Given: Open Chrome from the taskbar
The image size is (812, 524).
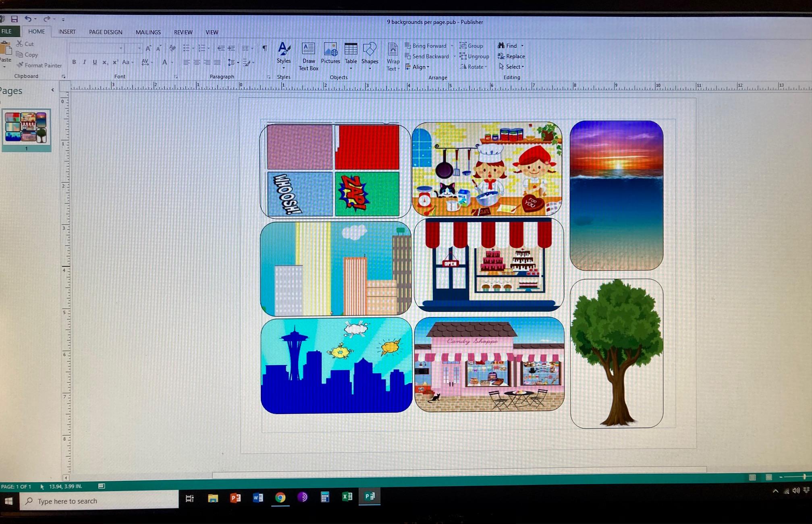Looking at the screenshot, I should pyautogui.click(x=280, y=497).
